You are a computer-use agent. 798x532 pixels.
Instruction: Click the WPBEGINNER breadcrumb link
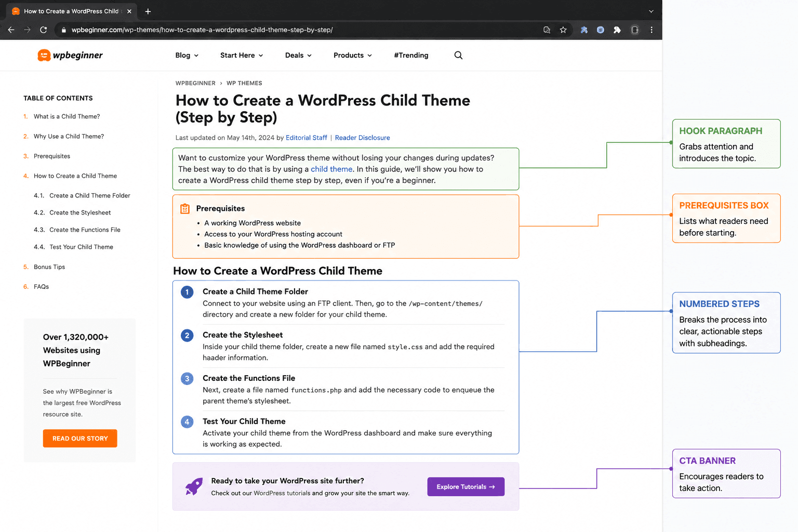point(195,83)
